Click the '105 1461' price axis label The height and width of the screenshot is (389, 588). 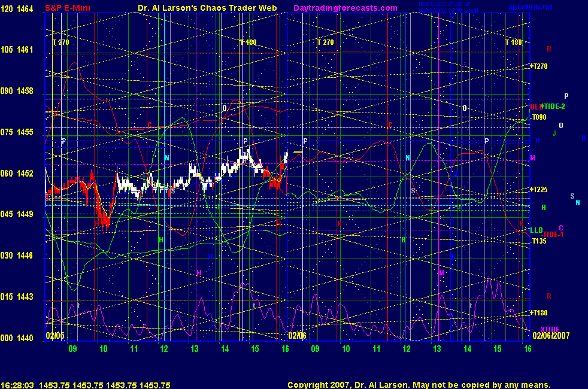[x=17, y=50]
